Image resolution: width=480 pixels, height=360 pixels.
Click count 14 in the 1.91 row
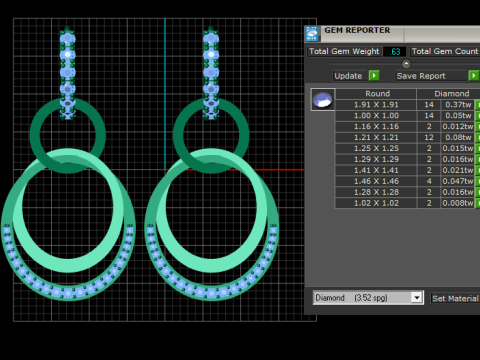tap(429, 105)
